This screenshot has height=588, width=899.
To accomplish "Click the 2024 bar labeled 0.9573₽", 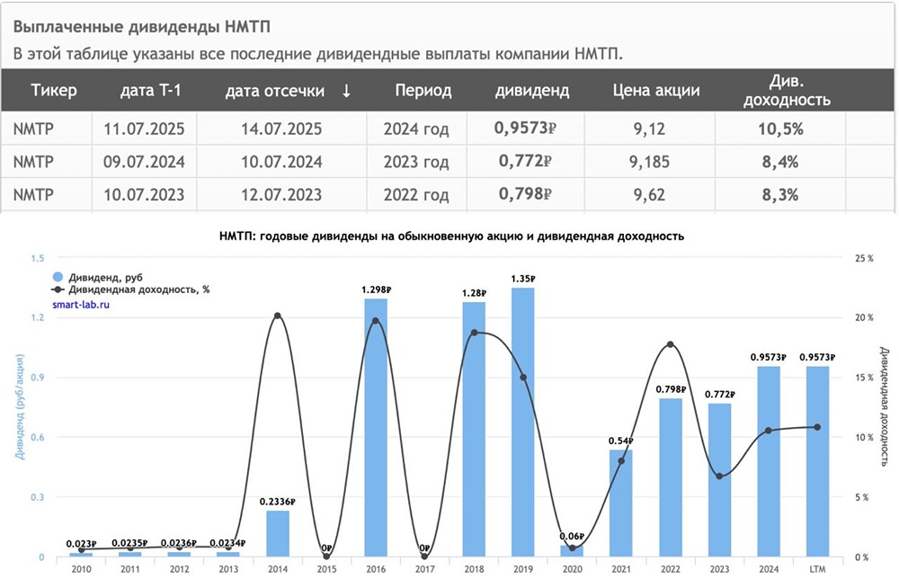I will click(x=769, y=461).
